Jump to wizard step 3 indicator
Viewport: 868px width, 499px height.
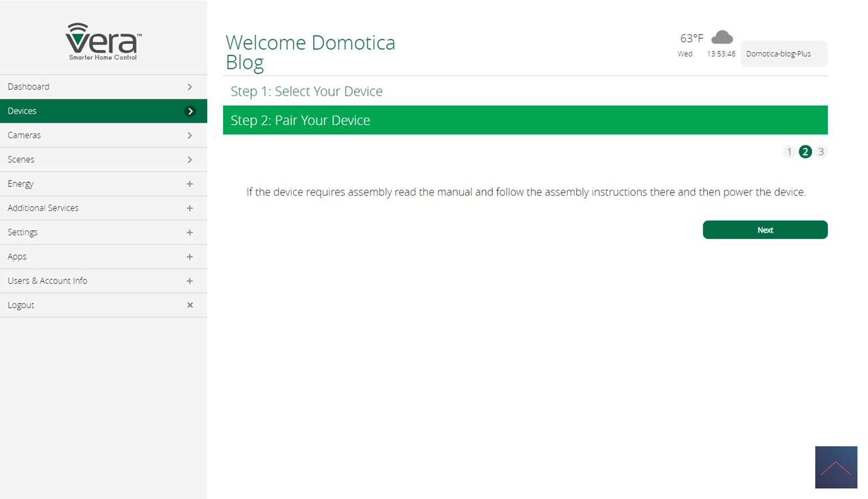click(x=821, y=152)
